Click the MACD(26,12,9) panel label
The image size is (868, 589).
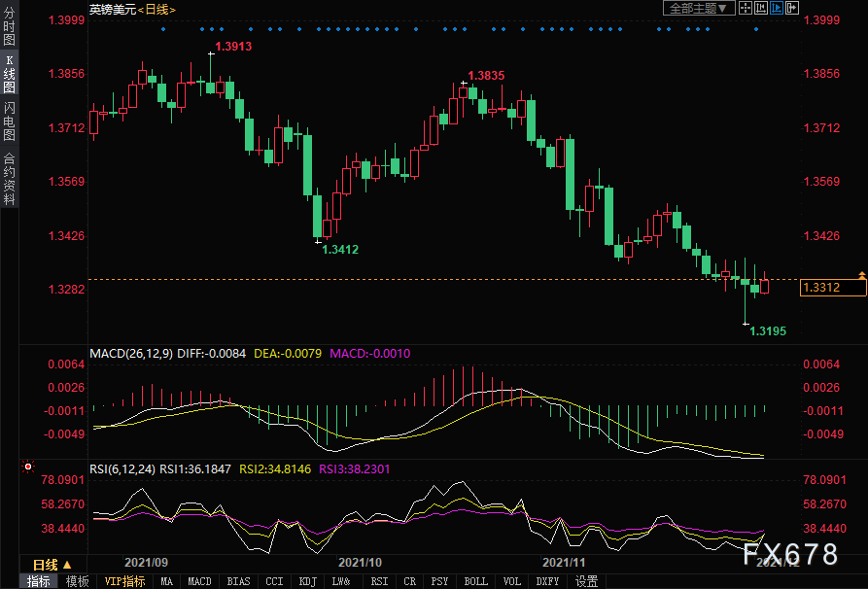click(x=131, y=353)
